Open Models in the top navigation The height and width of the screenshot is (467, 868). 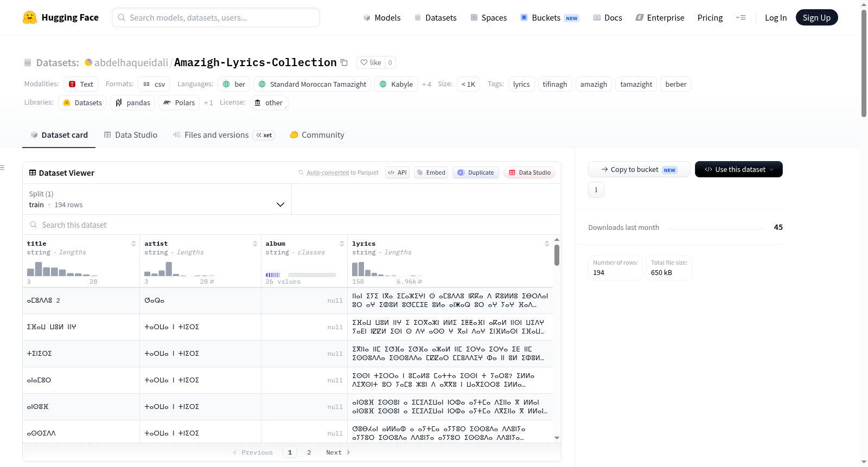[382, 17]
